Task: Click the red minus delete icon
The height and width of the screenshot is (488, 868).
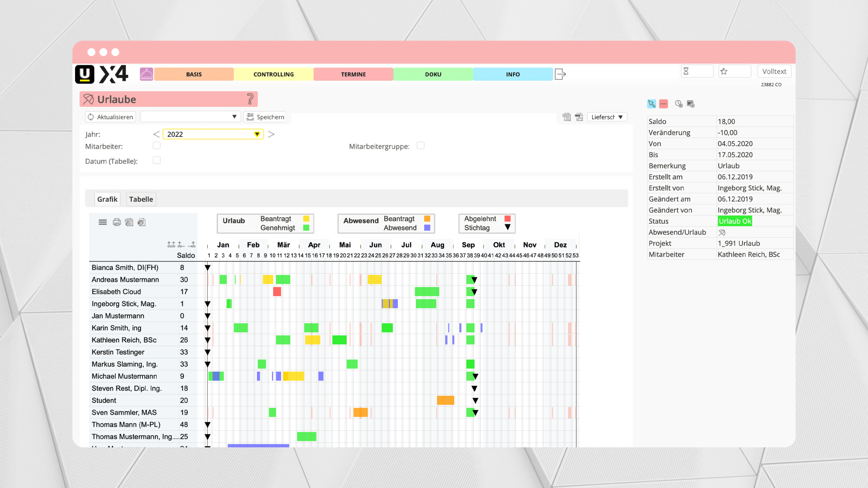Action: tap(663, 104)
